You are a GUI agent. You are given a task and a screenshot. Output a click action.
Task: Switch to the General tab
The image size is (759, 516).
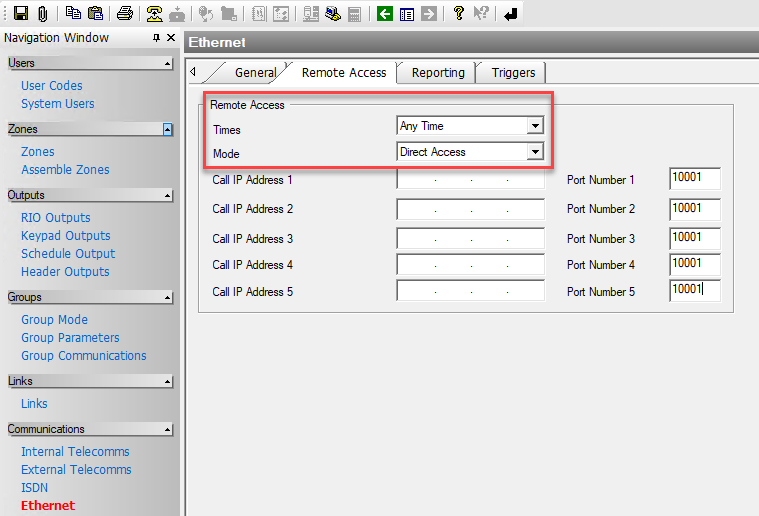(x=255, y=73)
